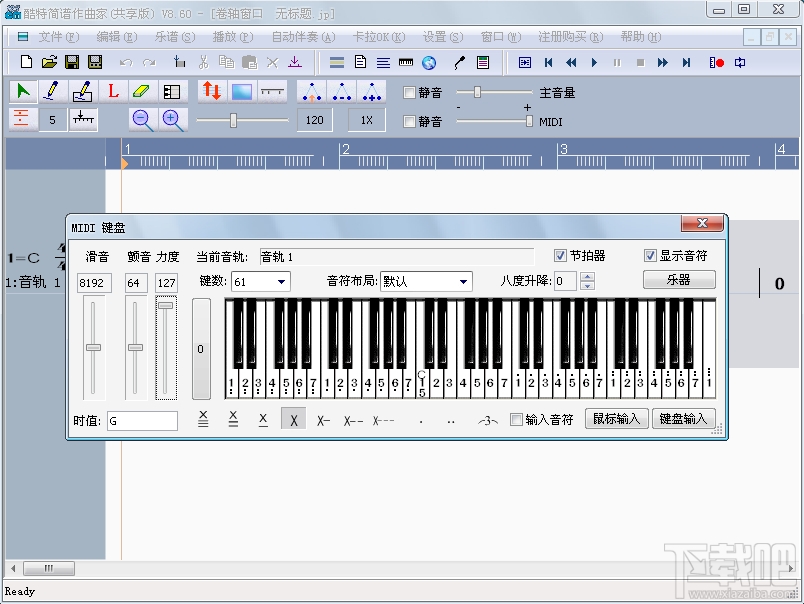The image size is (804, 604).
Task: Click the red record button
Action: [x=716, y=62]
